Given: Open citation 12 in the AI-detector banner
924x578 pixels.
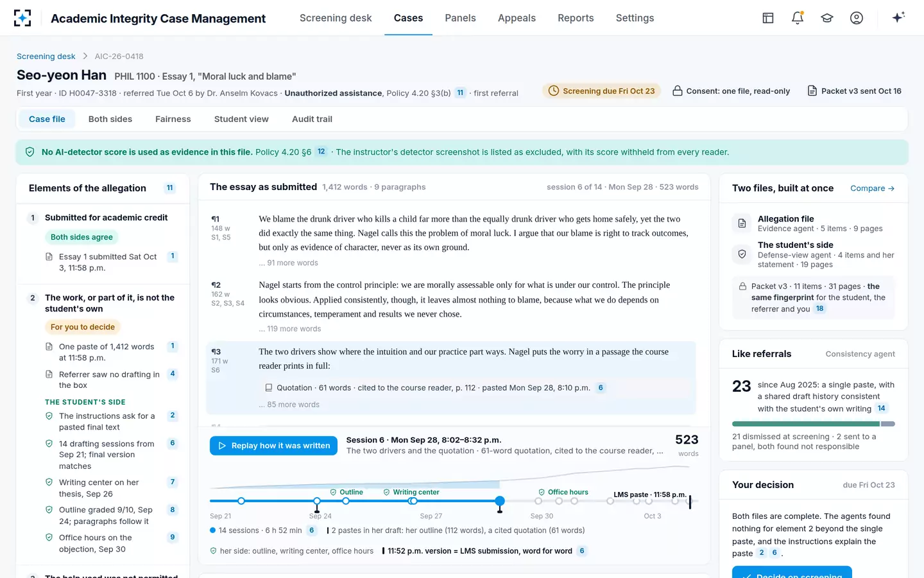Looking at the screenshot, I should (x=321, y=152).
